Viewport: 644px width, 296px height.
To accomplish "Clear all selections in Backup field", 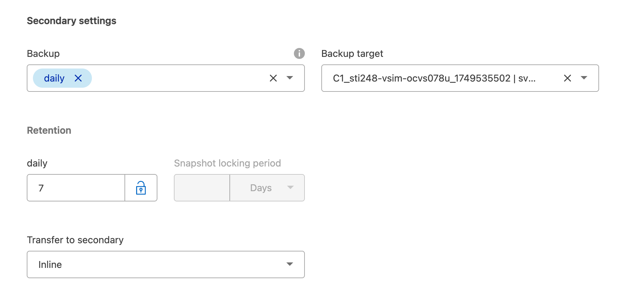I will pos(273,78).
